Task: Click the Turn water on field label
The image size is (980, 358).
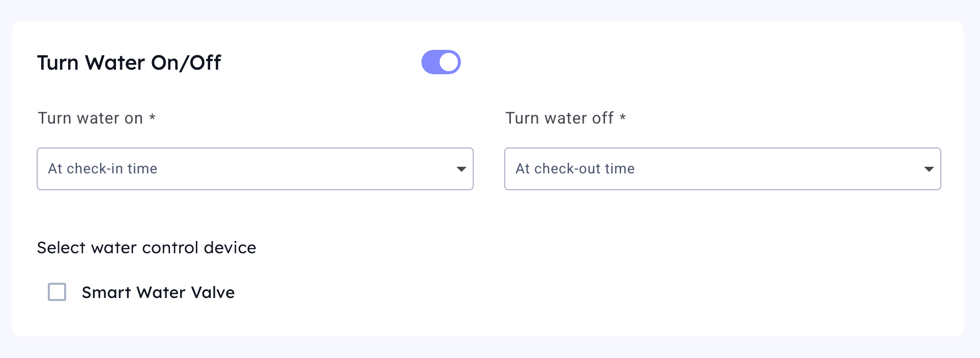Action: click(x=90, y=118)
